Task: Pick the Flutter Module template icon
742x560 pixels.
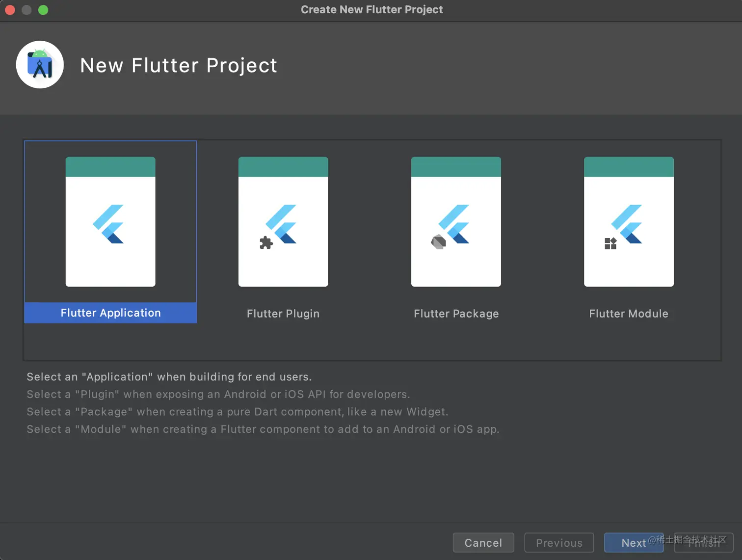Action: click(629, 222)
